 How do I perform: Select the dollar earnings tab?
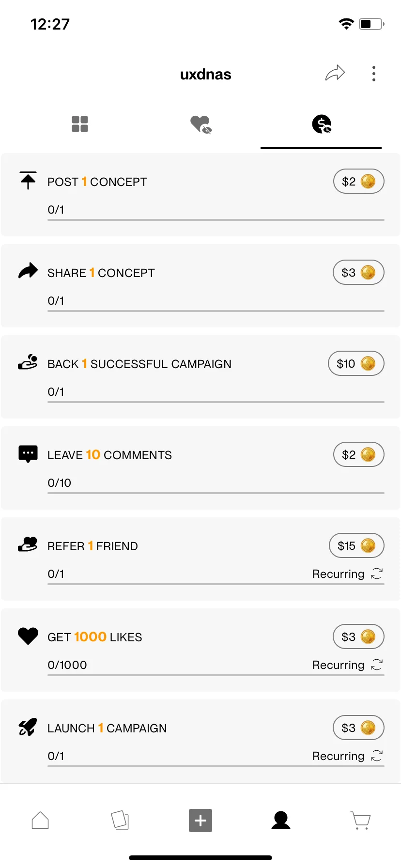click(322, 124)
